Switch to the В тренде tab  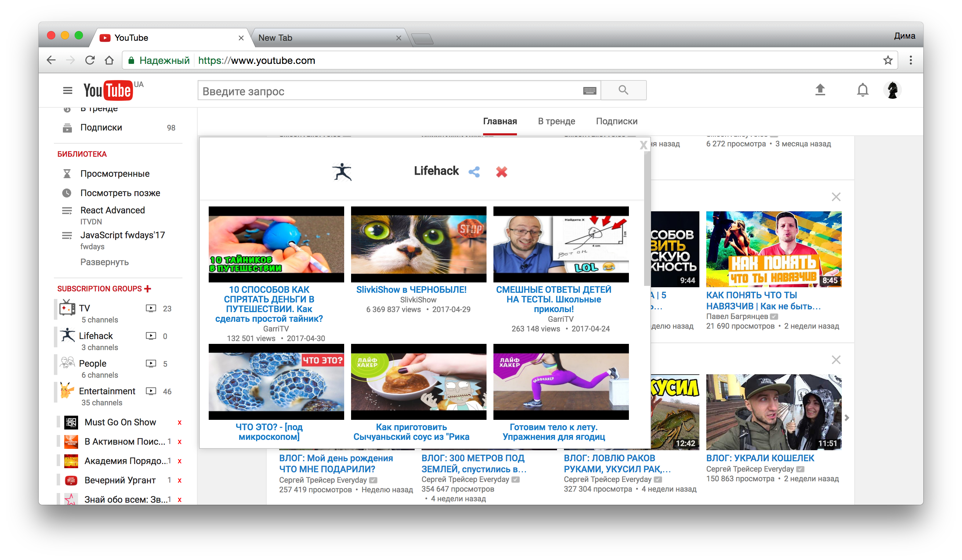[x=556, y=121]
